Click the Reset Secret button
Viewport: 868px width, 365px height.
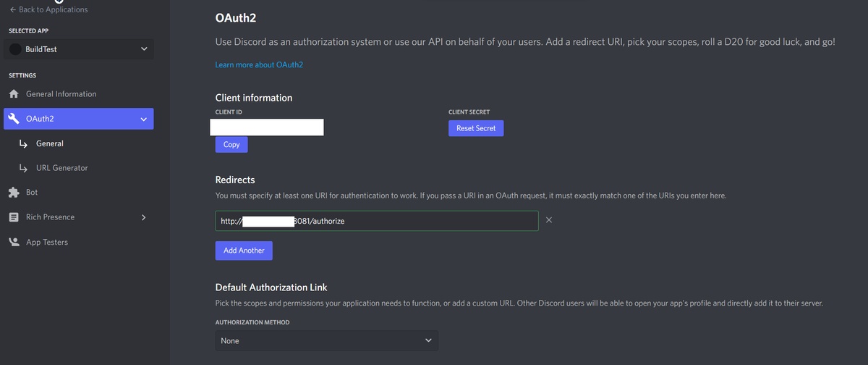[x=475, y=128]
